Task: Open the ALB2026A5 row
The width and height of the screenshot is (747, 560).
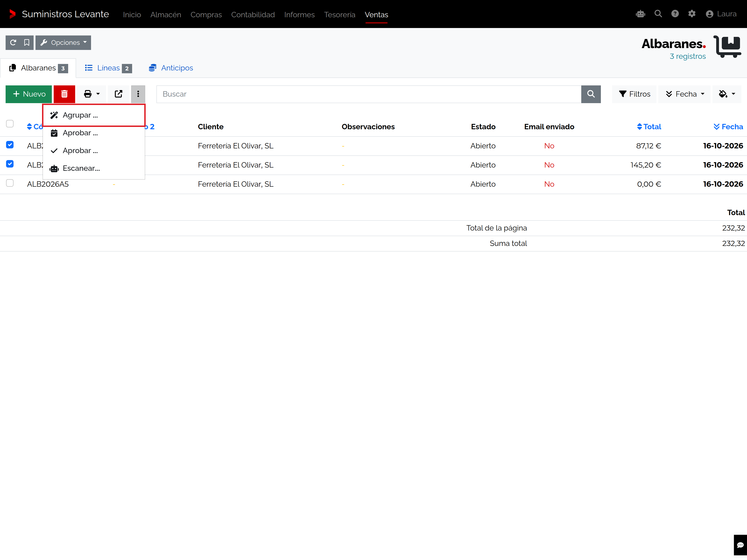Action: coord(373,184)
